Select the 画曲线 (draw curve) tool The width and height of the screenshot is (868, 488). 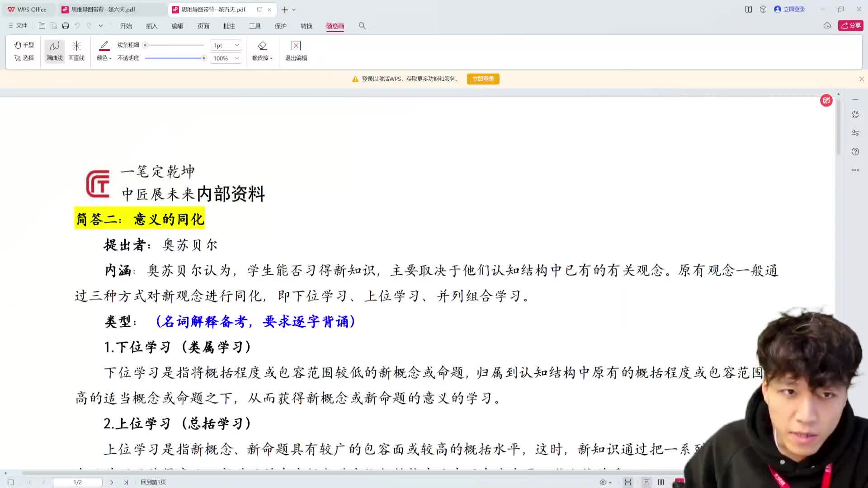54,50
